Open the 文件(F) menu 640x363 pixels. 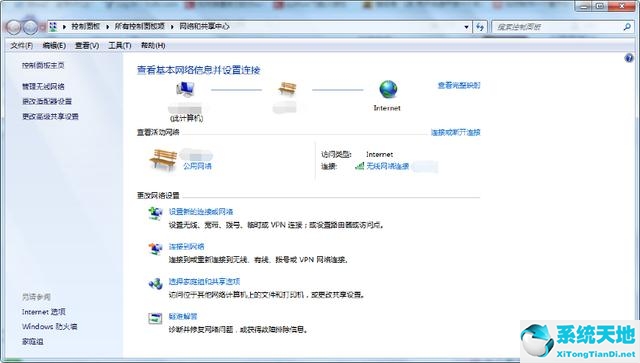[21, 46]
